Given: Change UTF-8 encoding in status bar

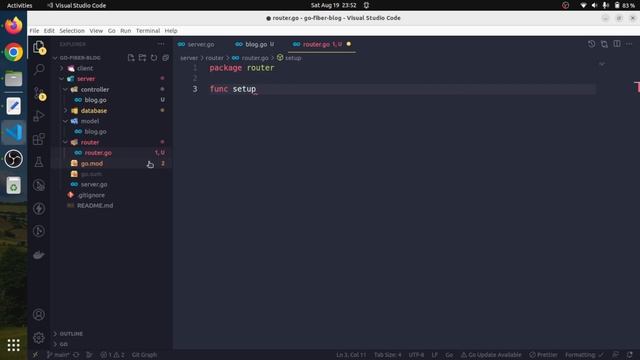Looking at the screenshot, I should coord(416,355).
